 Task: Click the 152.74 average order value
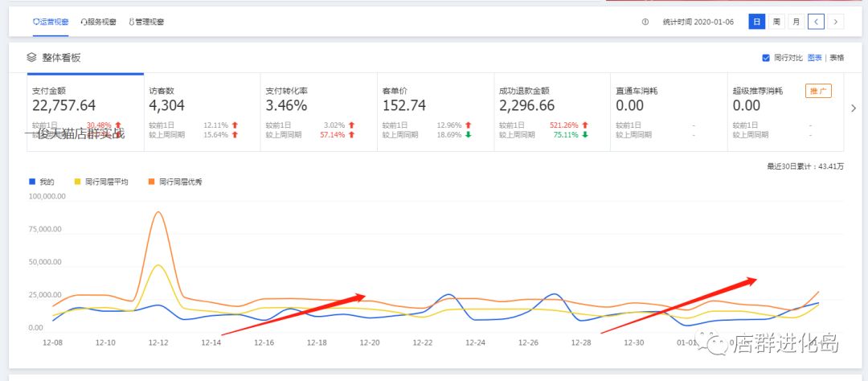coord(404,105)
